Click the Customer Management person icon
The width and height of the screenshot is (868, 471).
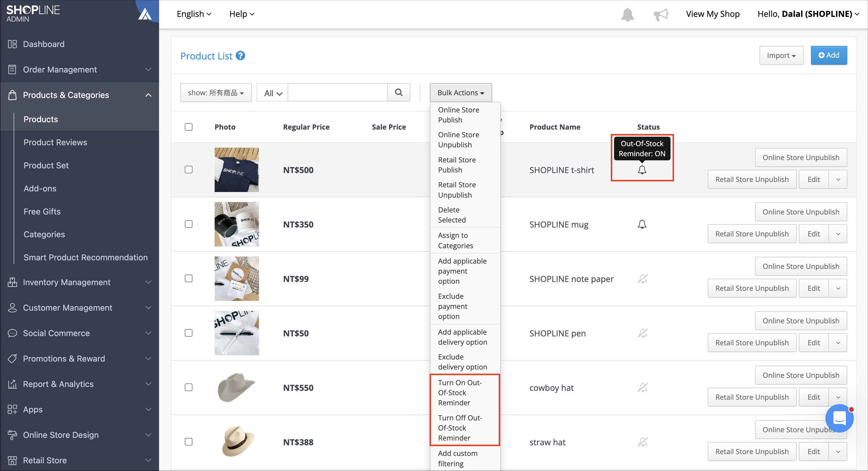[x=12, y=307]
